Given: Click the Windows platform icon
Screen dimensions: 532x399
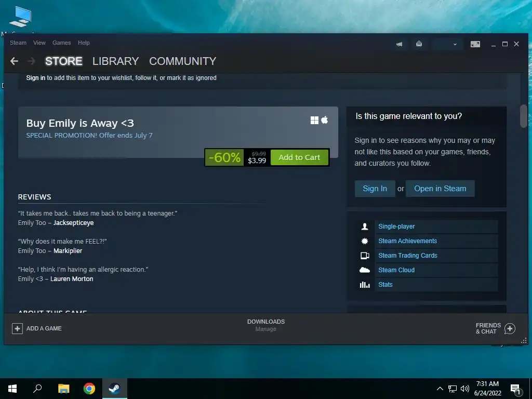Looking at the screenshot, I should pyautogui.click(x=314, y=120).
